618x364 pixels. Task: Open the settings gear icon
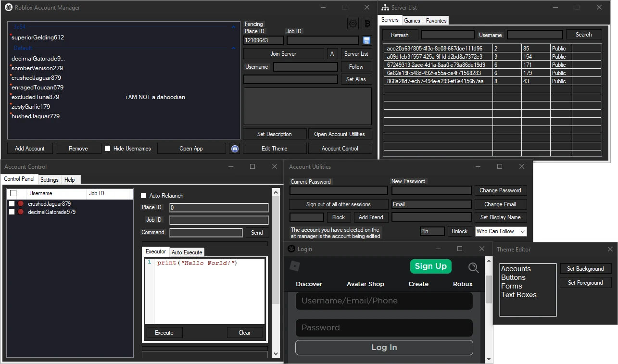[x=353, y=23]
